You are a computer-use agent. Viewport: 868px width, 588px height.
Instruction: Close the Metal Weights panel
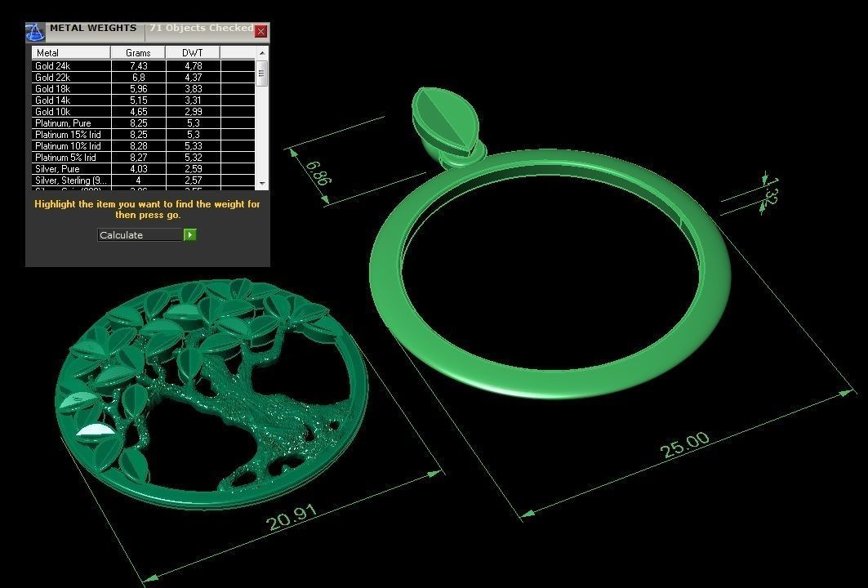pyautogui.click(x=260, y=32)
